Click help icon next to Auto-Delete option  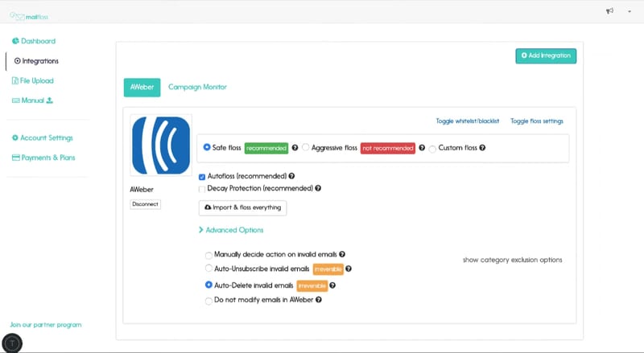[x=332, y=285]
